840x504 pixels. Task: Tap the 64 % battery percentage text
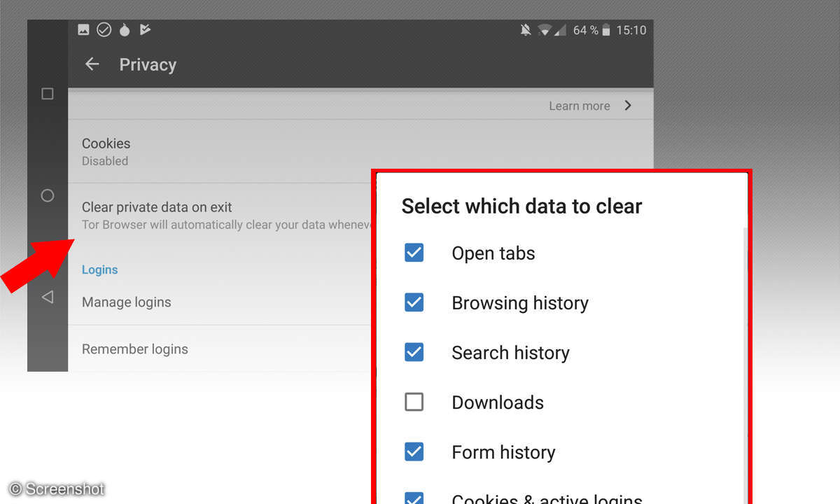(x=585, y=30)
